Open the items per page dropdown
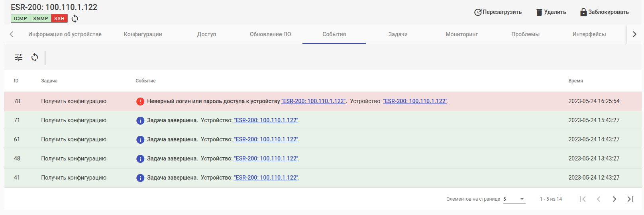Viewport: 644px width, 215px height. click(x=514, y=199)
